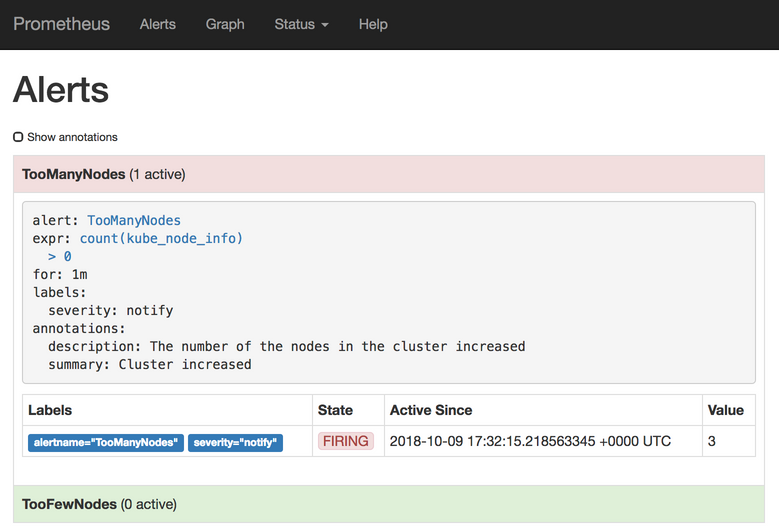
Task: Select the Active Since timestamp cell
Action: coord(530,441)
